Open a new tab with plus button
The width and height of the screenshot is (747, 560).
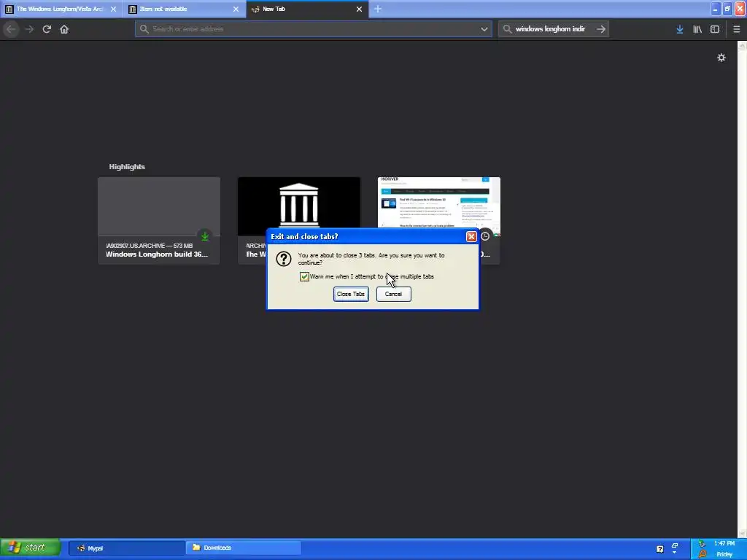[x=378, y=9]
